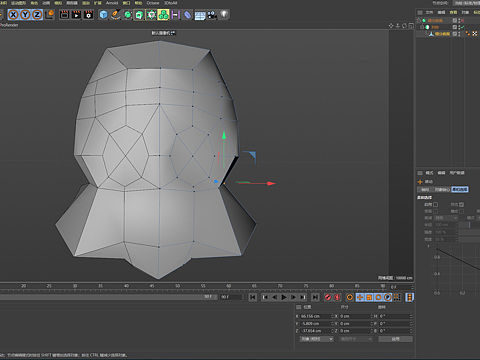Viewport: 480px width, 360px height.
Task: Toggle the X axis lock
Action: coord(13,15)
